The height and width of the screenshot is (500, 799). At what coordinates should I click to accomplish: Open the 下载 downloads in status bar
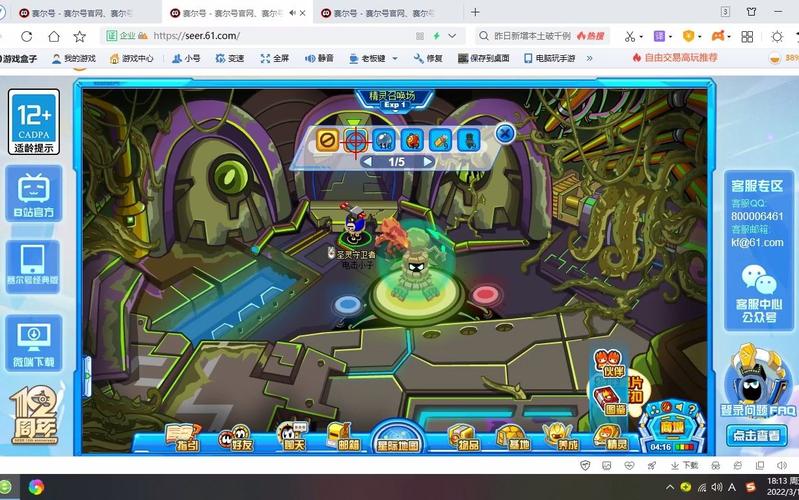click(x=684, y=465)
